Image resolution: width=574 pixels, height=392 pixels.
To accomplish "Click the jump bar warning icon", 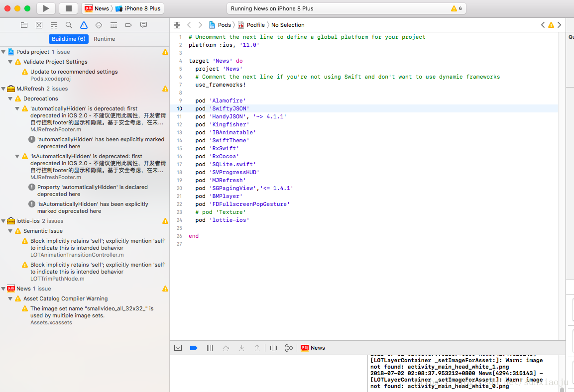I will click(x=551, y=25).
